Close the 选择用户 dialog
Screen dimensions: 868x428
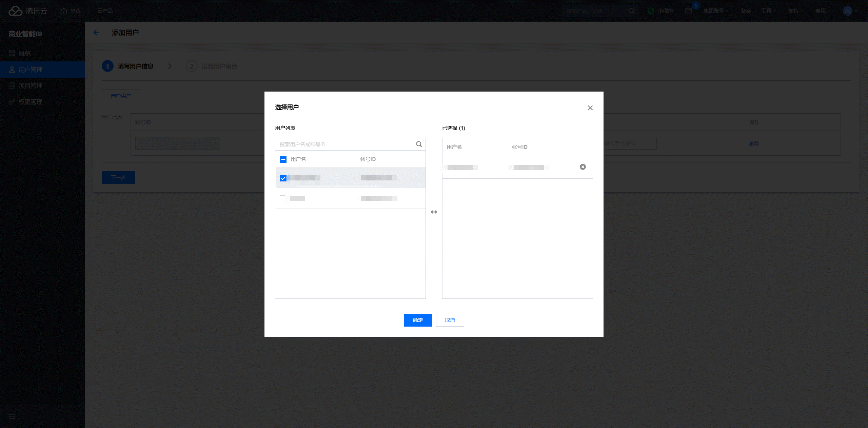[590, 108]
